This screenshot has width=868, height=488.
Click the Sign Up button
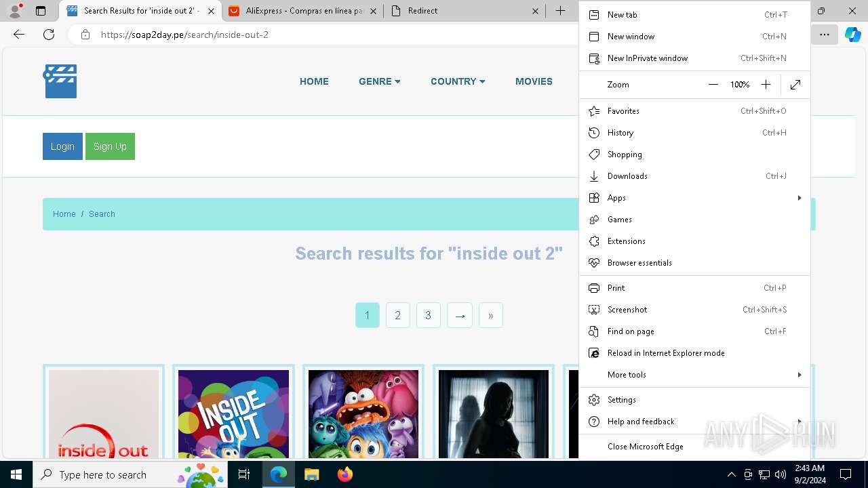point(110,146)
